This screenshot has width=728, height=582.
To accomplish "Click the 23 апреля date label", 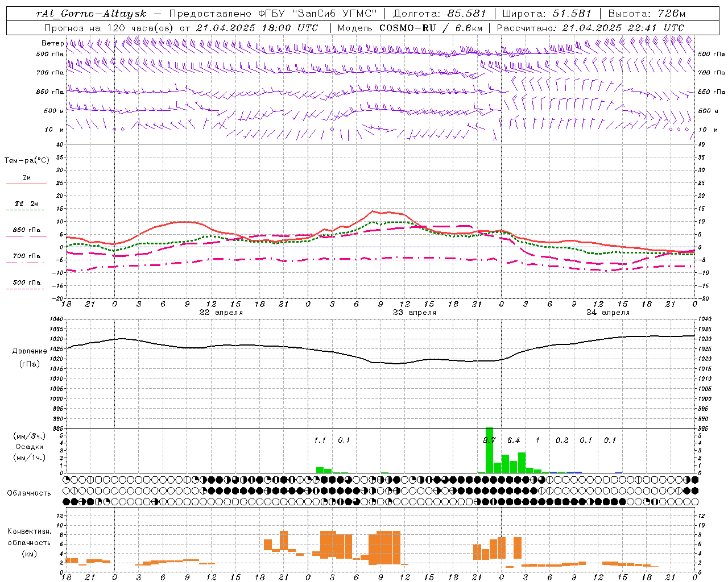I will 415,313.
